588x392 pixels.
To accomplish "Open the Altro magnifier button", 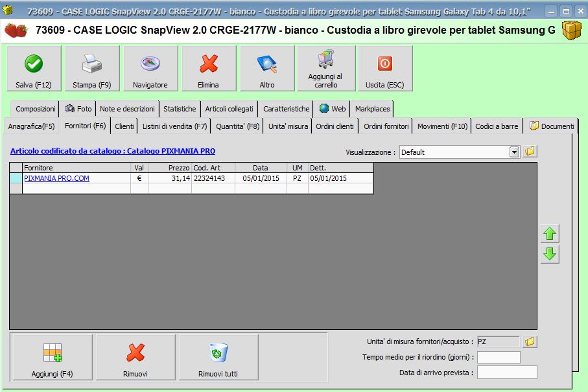I will [x=267, y=69].
